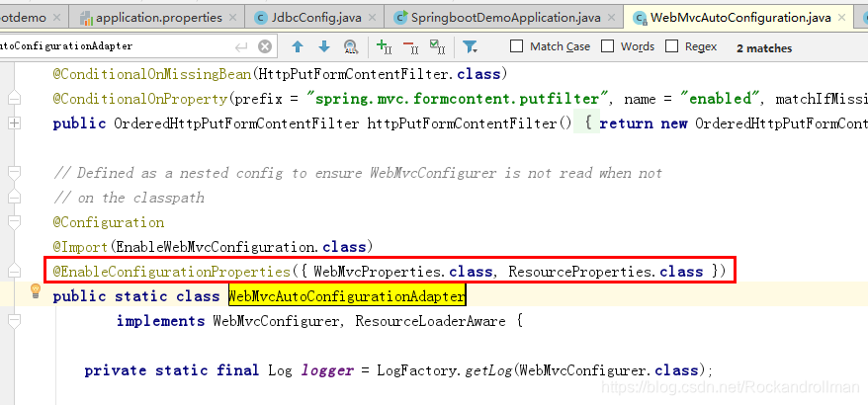Collapse fold marker at @ConditionalOnProperty line

15,99
